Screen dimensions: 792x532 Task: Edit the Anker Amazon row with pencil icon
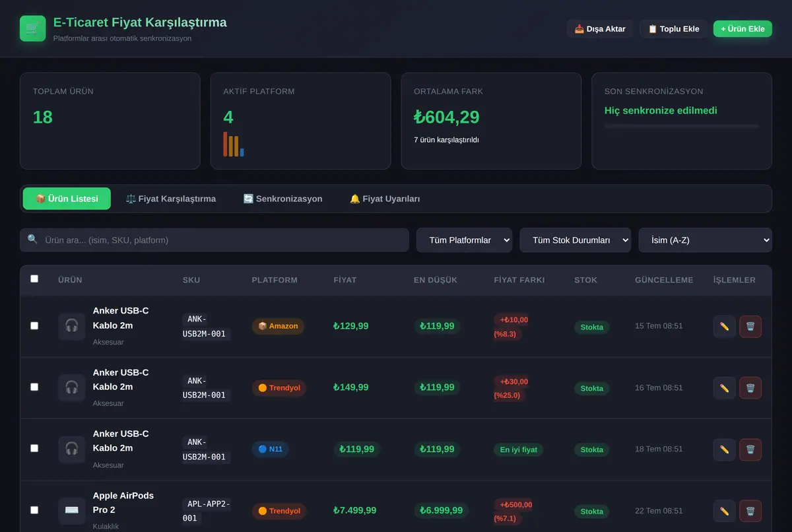tap(724, 326)
